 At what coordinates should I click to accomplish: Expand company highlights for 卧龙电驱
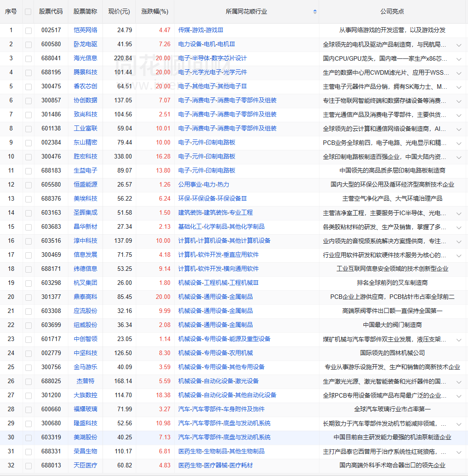point(458,45)
